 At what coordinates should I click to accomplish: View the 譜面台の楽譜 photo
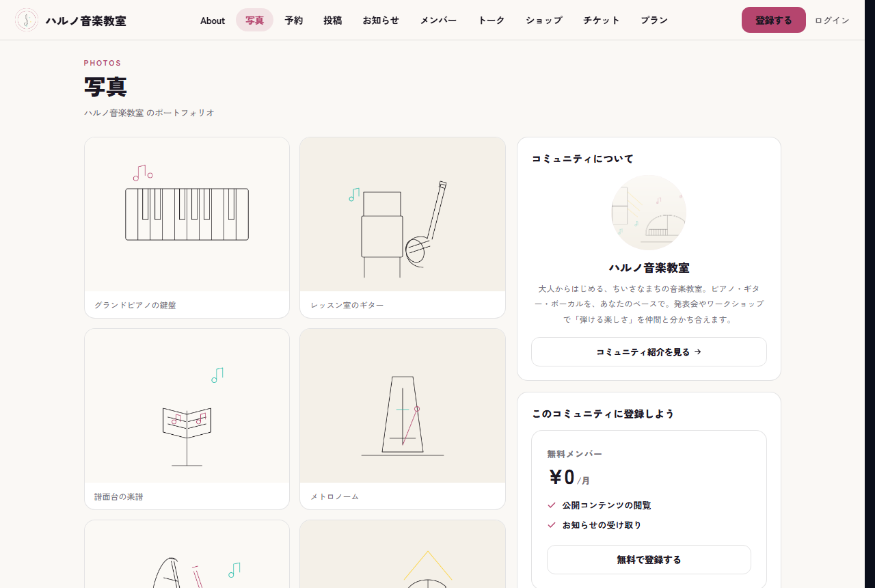pyautogui.click(x=187, y=406)
